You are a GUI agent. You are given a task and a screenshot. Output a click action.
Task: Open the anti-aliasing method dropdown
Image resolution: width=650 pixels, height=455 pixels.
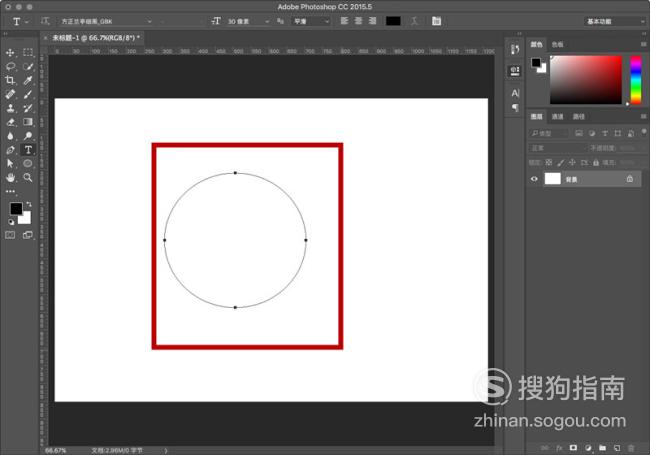(x=311, y=21)
